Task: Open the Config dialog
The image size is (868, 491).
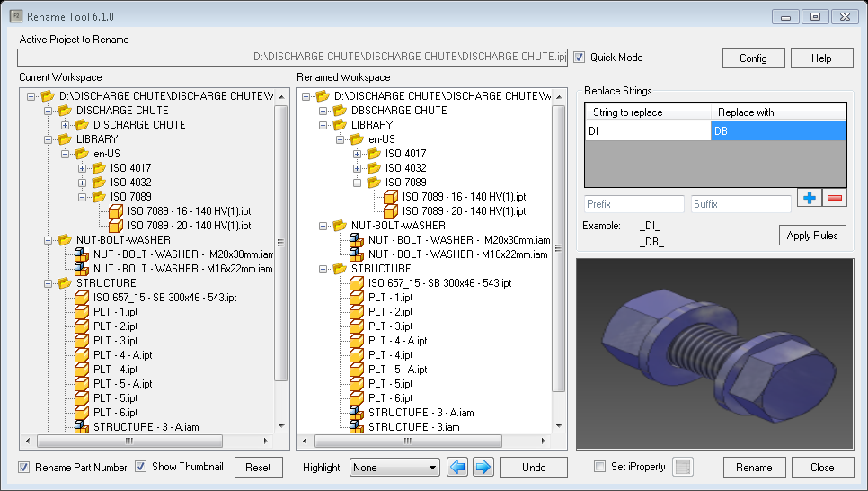Action: [753, 58]
